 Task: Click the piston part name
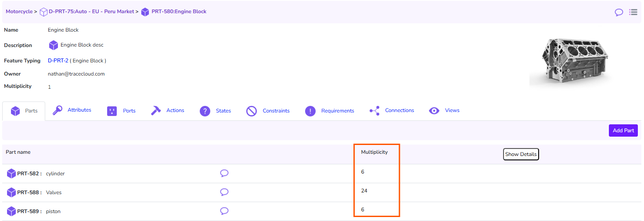point(53,211)
